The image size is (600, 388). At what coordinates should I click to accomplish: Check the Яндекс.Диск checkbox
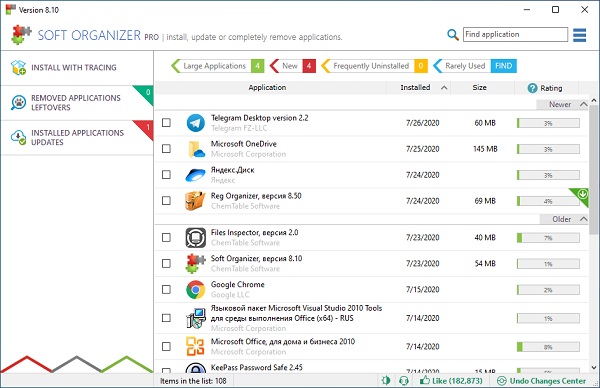tap(166, 174)
